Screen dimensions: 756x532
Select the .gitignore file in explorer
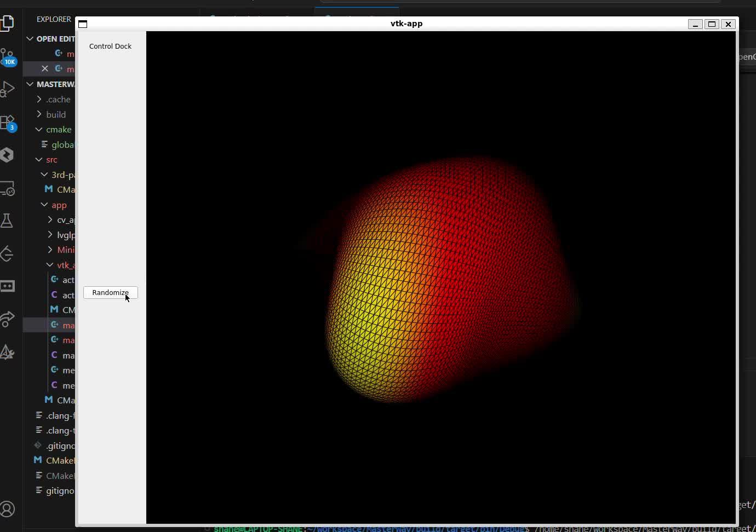tap(59, 446)
